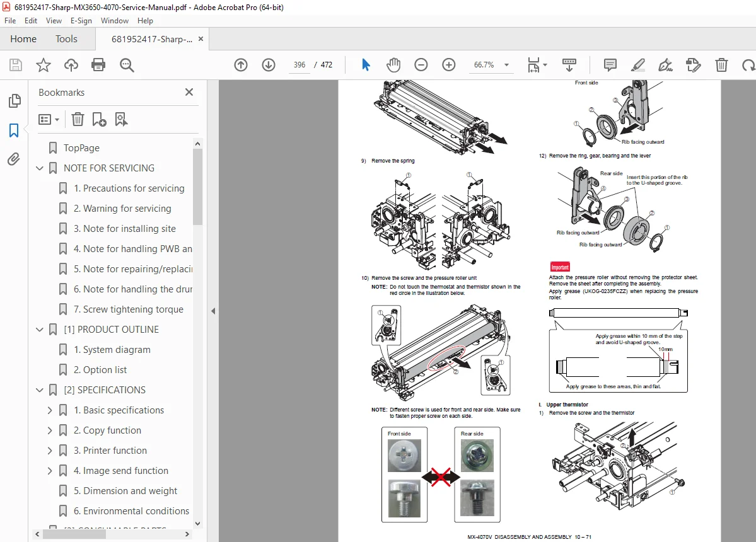Open the Window menu
Screen dimensions: 756x542
115,21
